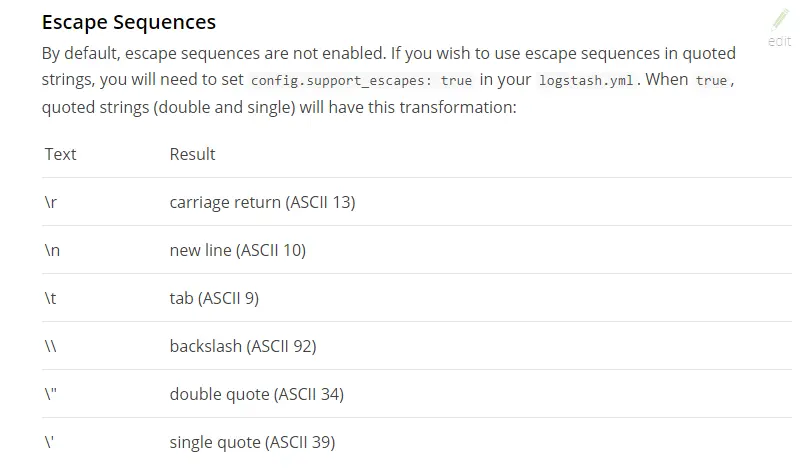Click the 'Result' column header
Image resolution: width=802 pixels, height=475 pixels.
(192, 154)
